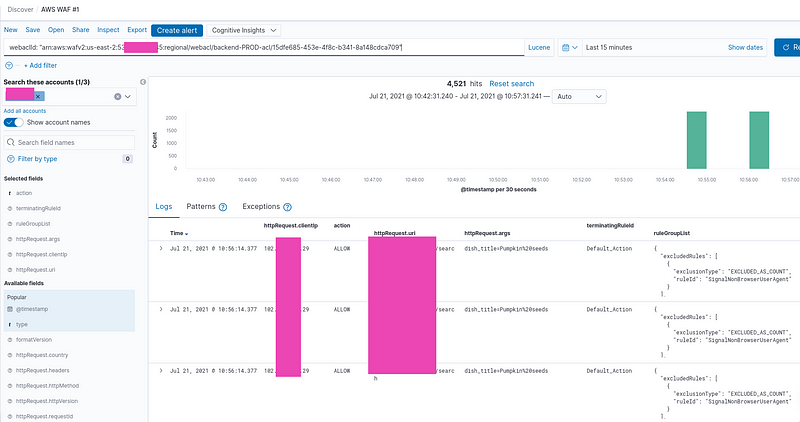This screenshot has width=800, height=422.
Task: Click New in the top menu
Action: pos(11,30)
